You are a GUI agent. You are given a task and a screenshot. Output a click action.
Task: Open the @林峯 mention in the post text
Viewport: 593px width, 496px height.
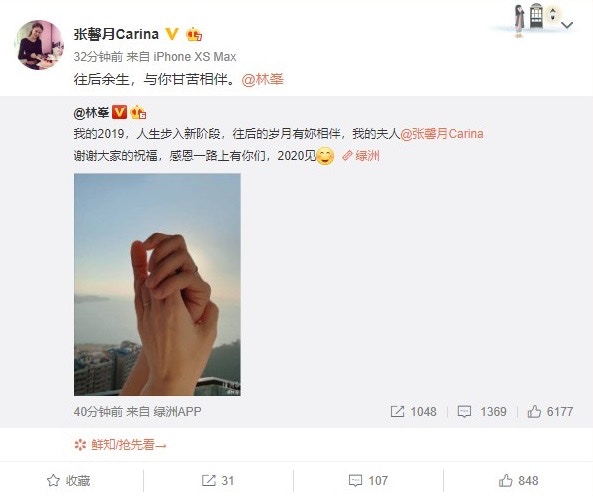click(262, 79)
